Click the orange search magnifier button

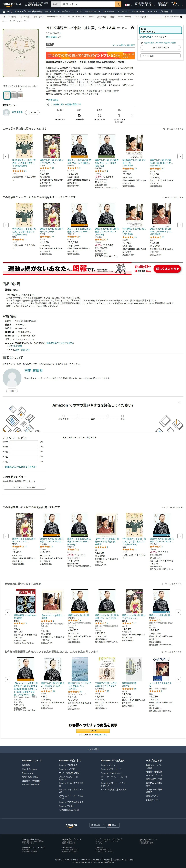[x=118, y=4]
